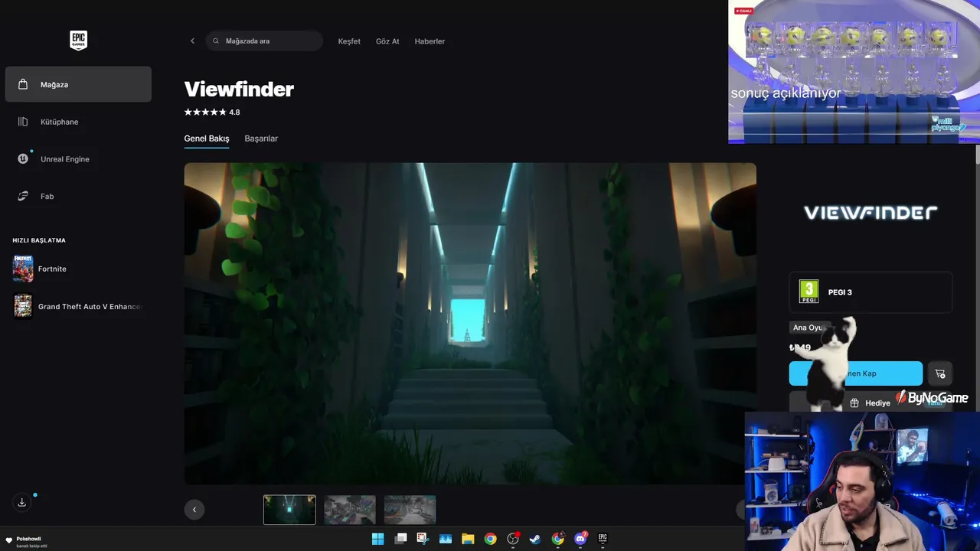Click the 4.8 rating score

(x=234, y=112)
